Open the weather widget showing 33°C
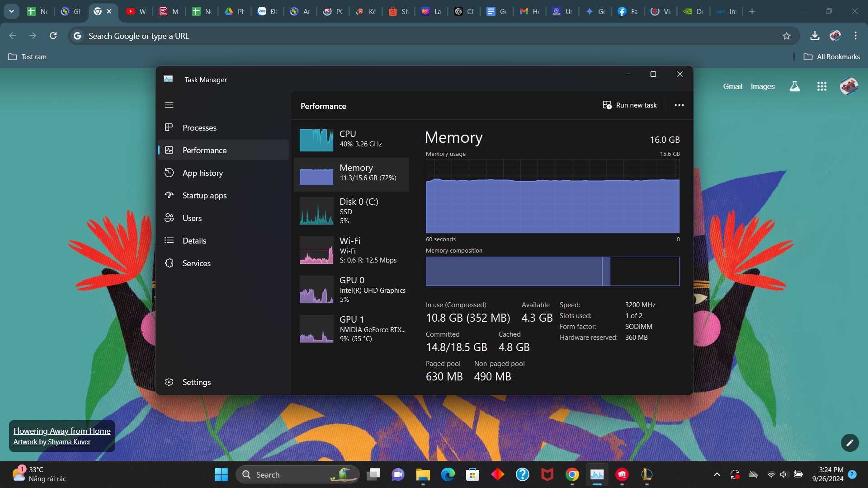The image size is (868, 488). [40, 474]
